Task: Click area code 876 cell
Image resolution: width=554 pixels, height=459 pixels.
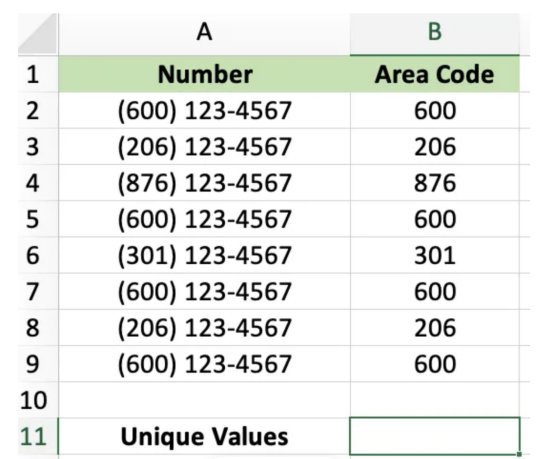Action: (435, 183)
